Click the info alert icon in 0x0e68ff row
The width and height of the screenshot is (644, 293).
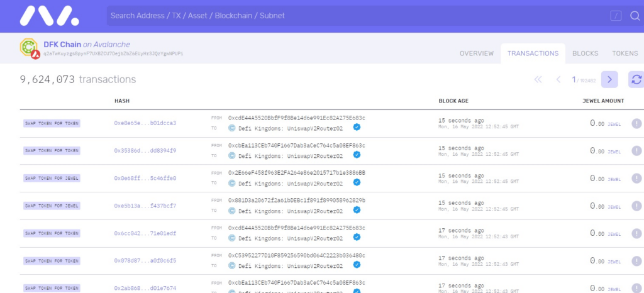click(636, 178)
